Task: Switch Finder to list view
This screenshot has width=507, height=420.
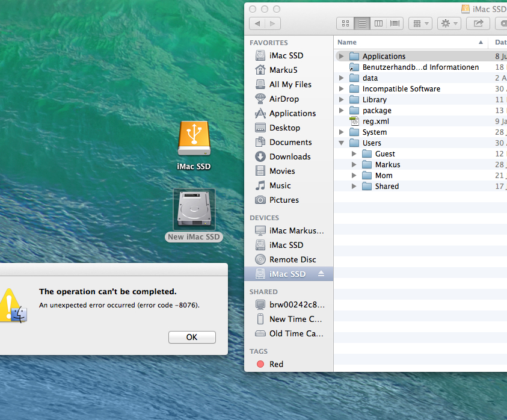Action: (x=362, y=23)
